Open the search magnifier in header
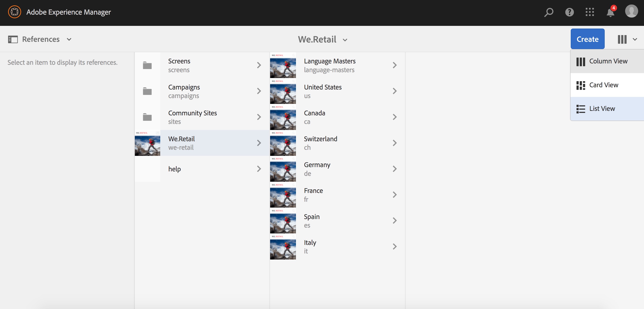Image resolution: width=644 pixels, height=309 pixels. pos(549,12)
